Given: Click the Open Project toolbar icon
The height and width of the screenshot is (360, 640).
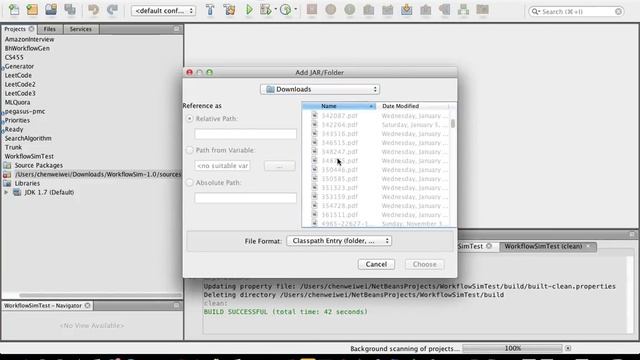Looking at the screenshot, I should (51, 9).
